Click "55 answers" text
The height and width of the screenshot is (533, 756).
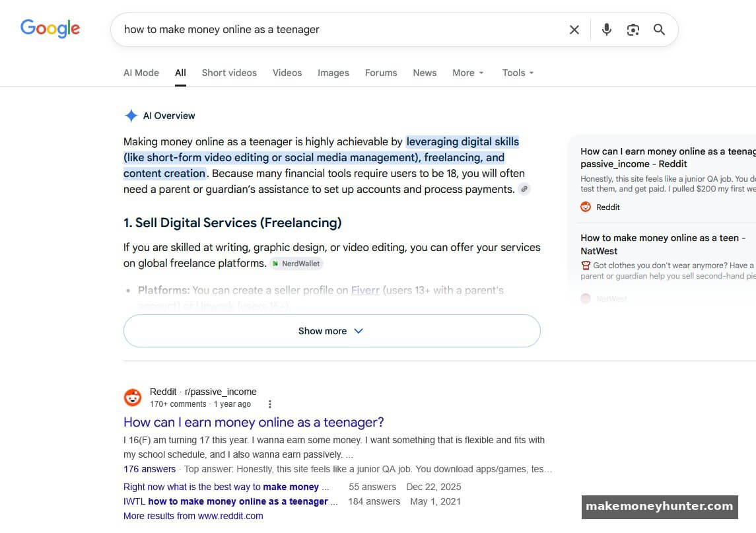(372, 487)
